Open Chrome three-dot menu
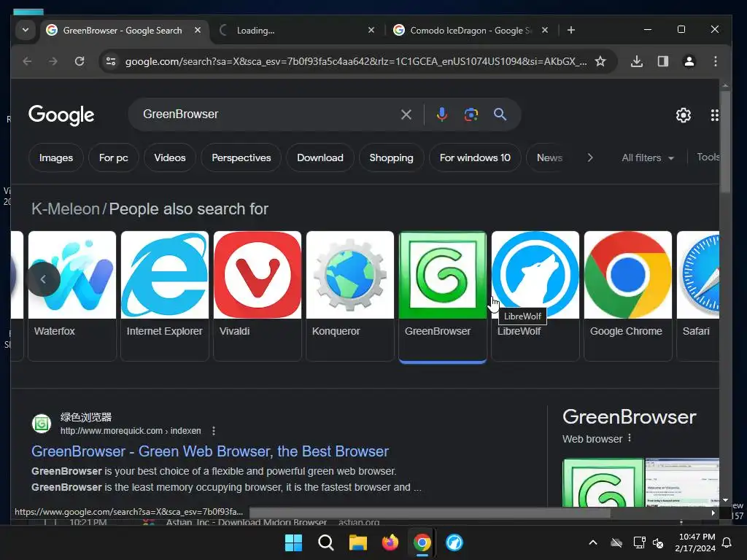The height and width of the screenshot is (560, 747). (715, 61)
